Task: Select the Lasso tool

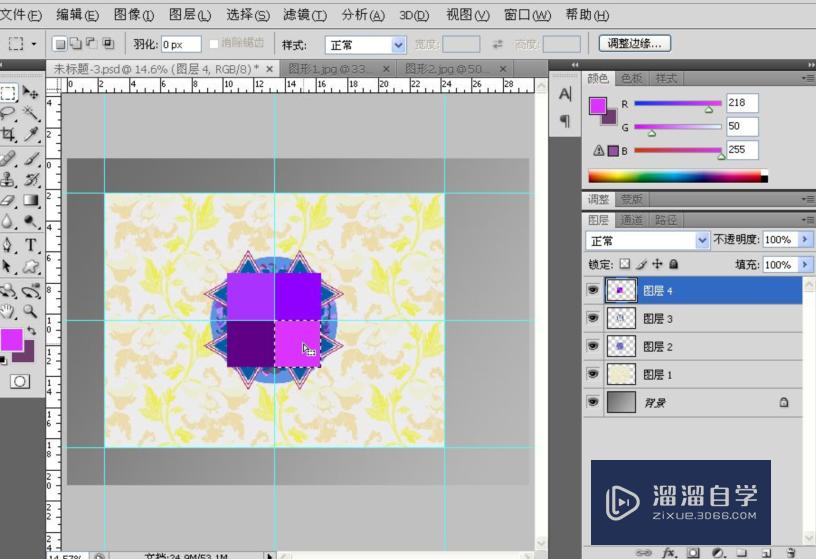Action: (9, 114)
